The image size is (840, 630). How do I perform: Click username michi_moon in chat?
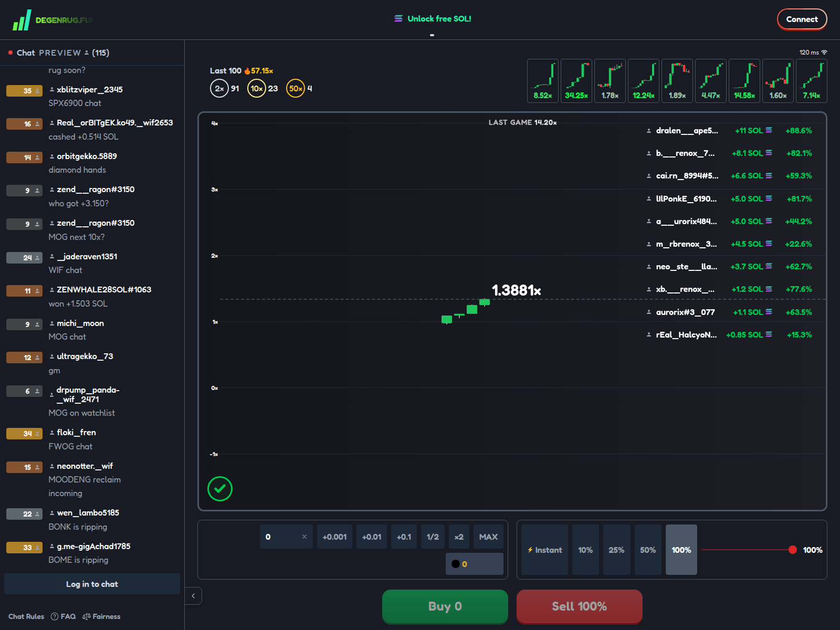[80, 323]
